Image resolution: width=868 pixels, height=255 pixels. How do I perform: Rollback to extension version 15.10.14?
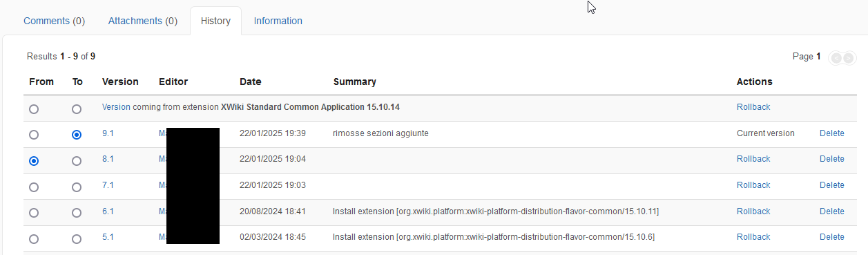753,107
